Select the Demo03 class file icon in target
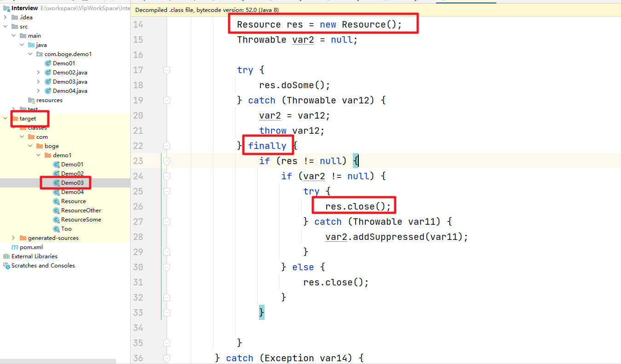 coord(57,183)
